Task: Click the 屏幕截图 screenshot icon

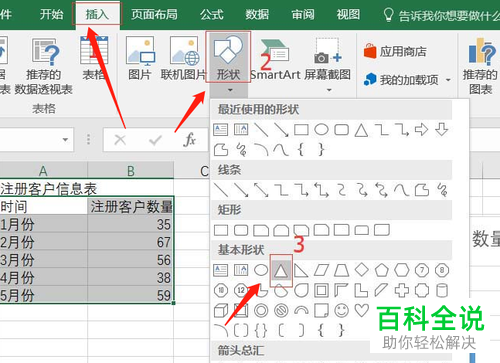Action: pyautogui.click(x=327, y=52)
